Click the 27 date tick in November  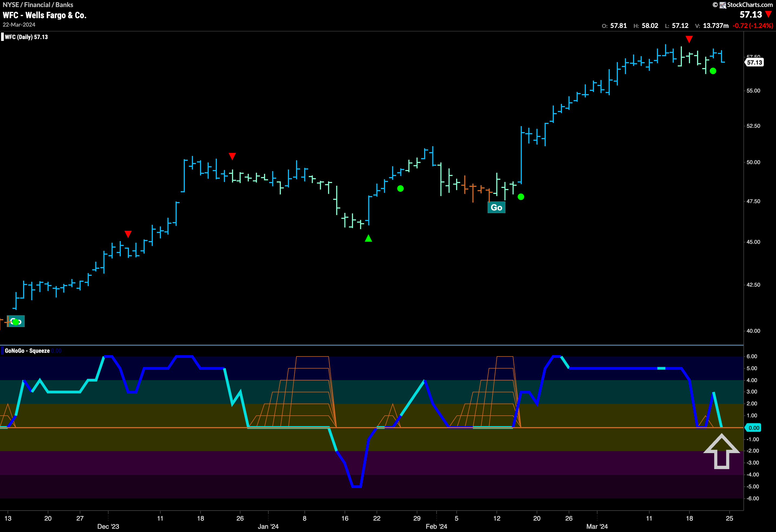80,518
